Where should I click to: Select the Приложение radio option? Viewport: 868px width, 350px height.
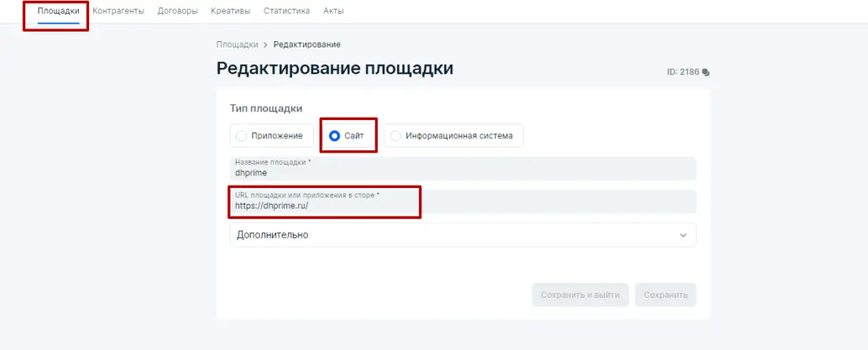pyautogui.click(x=271, y=135)
